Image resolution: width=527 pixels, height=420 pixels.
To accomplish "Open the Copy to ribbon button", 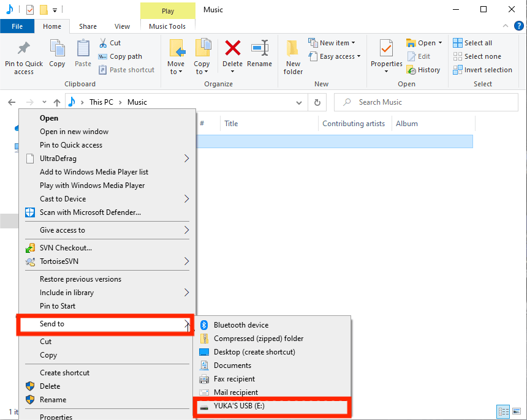I will coord(202,57).
